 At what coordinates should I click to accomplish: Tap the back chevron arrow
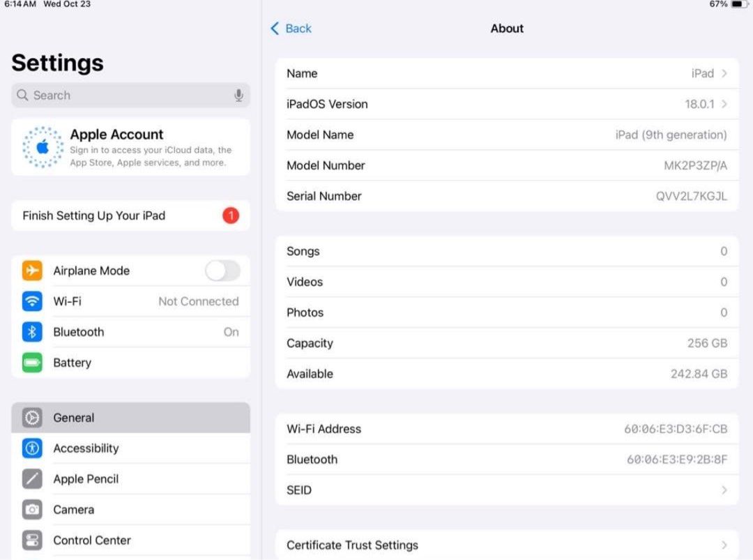(275, 29)
